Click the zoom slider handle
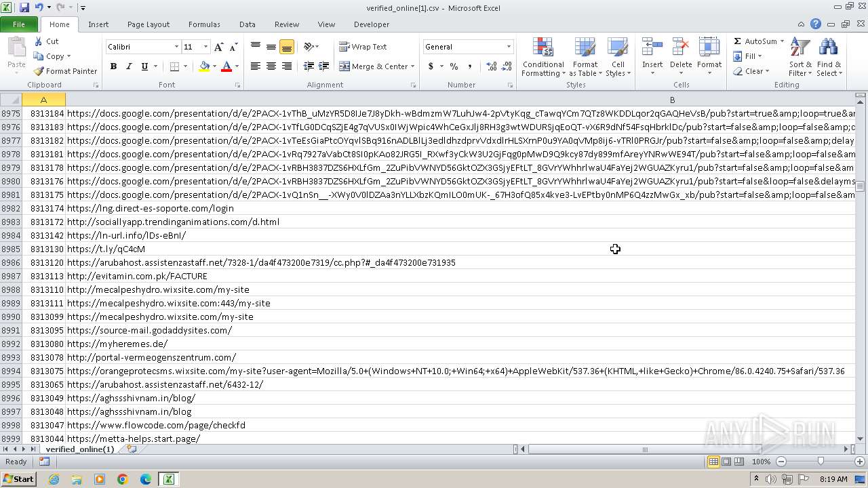The image size is (868, 488). tap(821, 462)
